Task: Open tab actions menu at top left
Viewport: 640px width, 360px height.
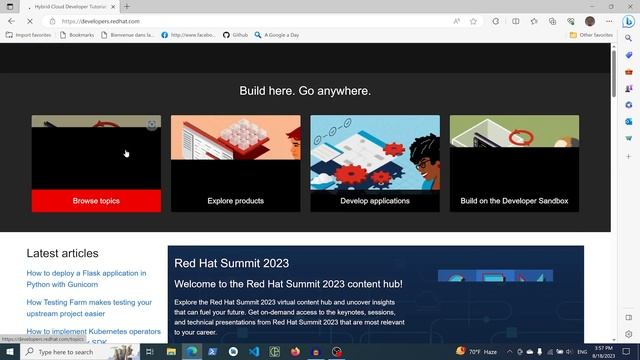Action: 10,7
